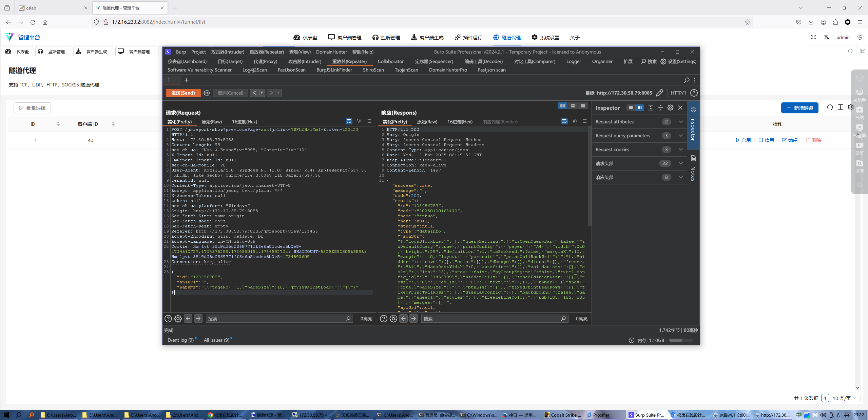Image resolution: width=868 pixels, height=420 pixels.
Task: Toggle the 批量选择 batch select checkbox button
Action: (32, 108)
